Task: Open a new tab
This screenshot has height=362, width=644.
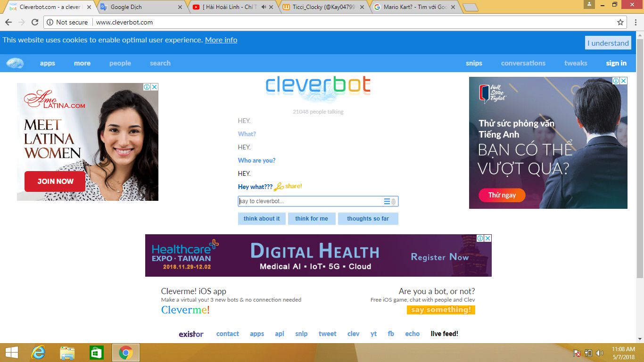Action: (x=470, y=8)
